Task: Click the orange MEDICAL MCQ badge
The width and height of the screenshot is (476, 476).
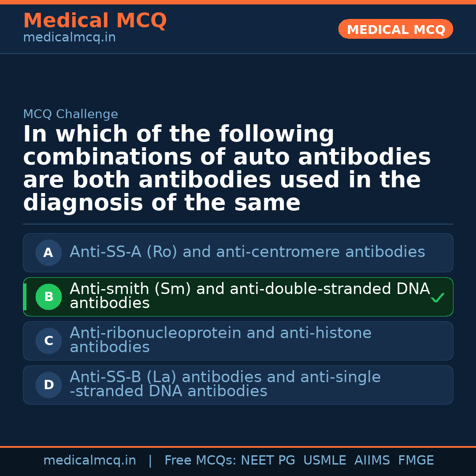Action: pos(395,30)
